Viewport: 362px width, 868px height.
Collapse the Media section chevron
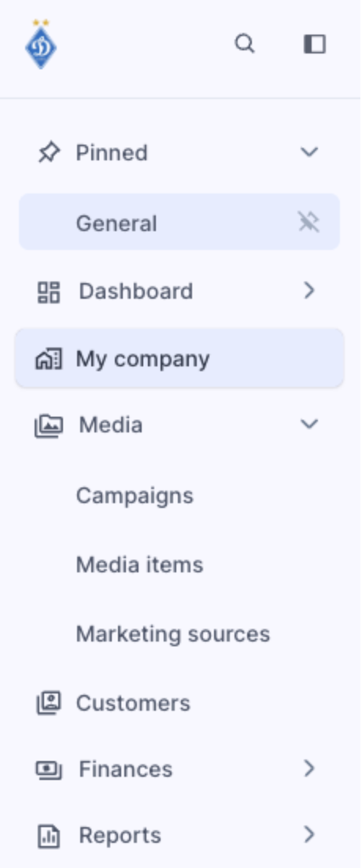(309, 424)
